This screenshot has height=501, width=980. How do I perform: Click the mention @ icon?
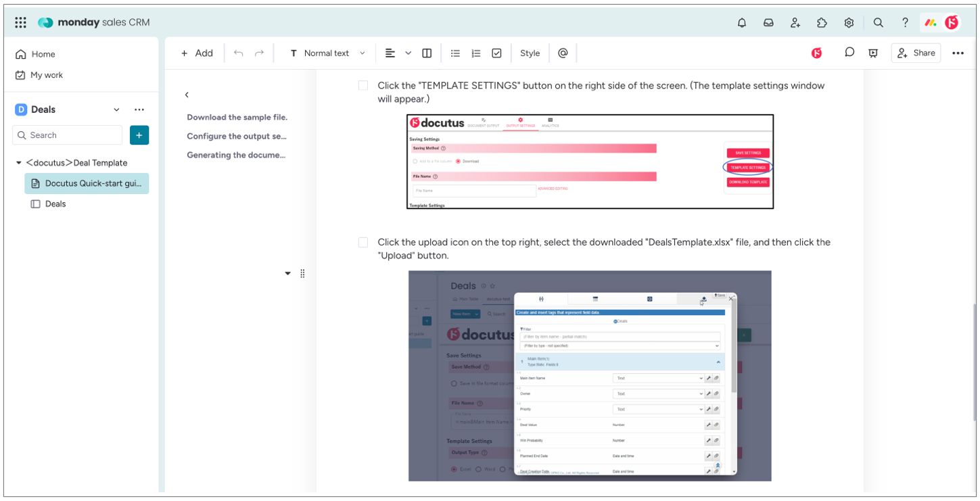pos(563,53)
